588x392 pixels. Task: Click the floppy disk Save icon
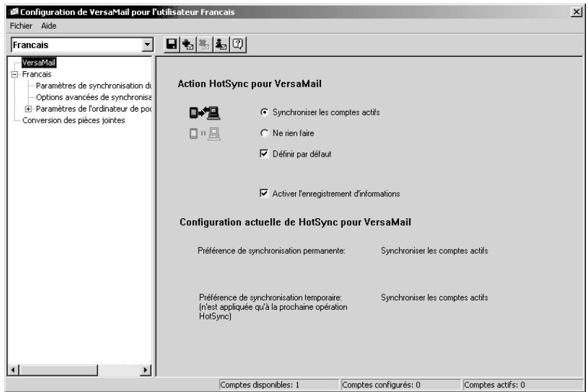(x=172, y=44)
